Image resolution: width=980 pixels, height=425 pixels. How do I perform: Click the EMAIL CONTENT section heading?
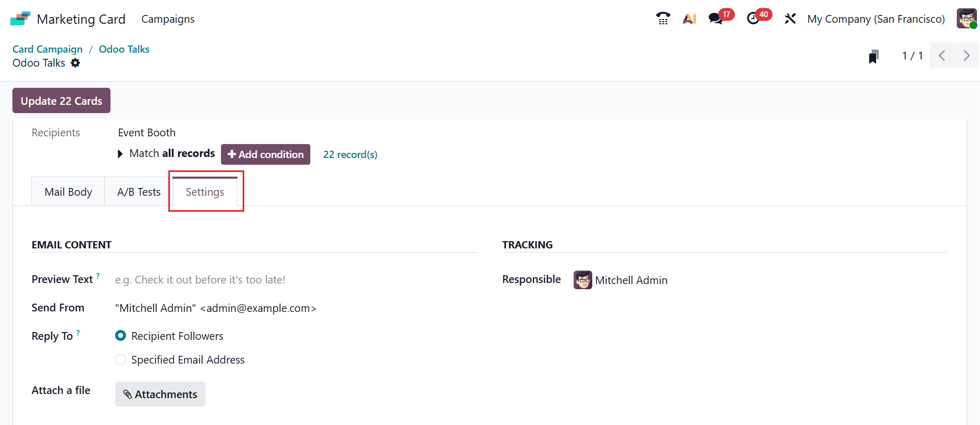point(72,245)
